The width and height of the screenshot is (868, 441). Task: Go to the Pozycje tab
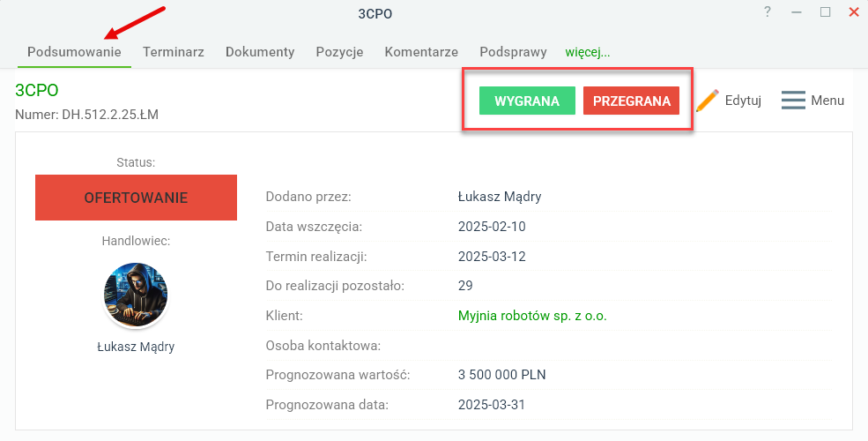point(339,52)
